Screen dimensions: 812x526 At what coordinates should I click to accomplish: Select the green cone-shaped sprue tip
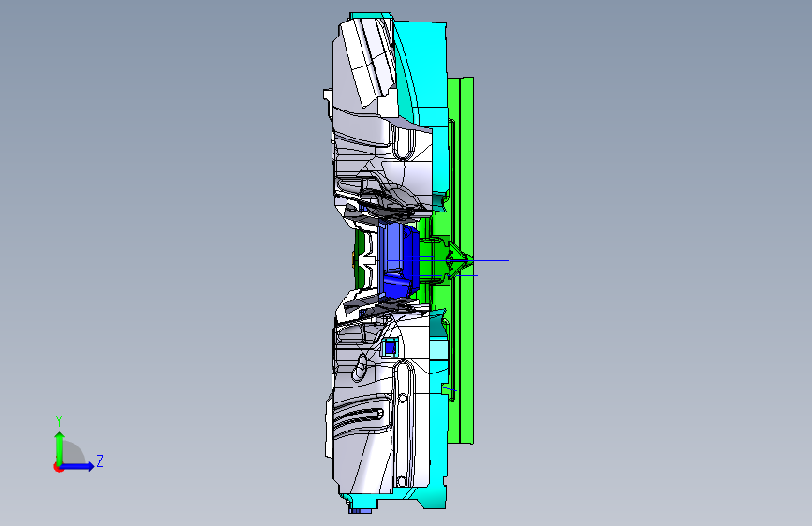[460, 260]
